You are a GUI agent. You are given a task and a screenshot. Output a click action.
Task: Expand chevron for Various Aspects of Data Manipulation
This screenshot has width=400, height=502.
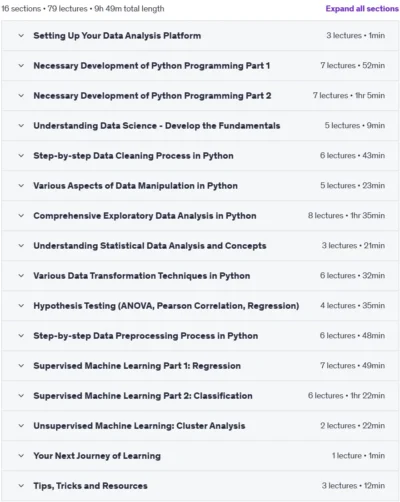pos(21,185)
